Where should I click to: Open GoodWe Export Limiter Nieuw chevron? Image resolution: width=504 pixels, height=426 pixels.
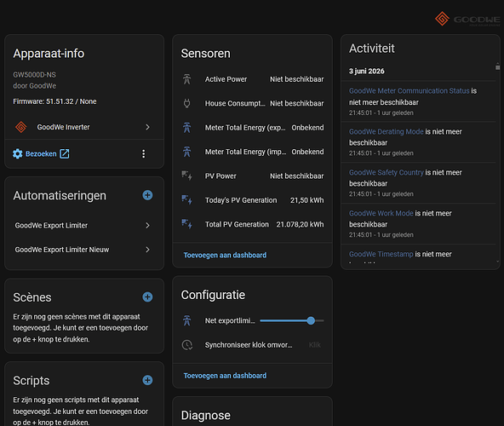(147, 250)
